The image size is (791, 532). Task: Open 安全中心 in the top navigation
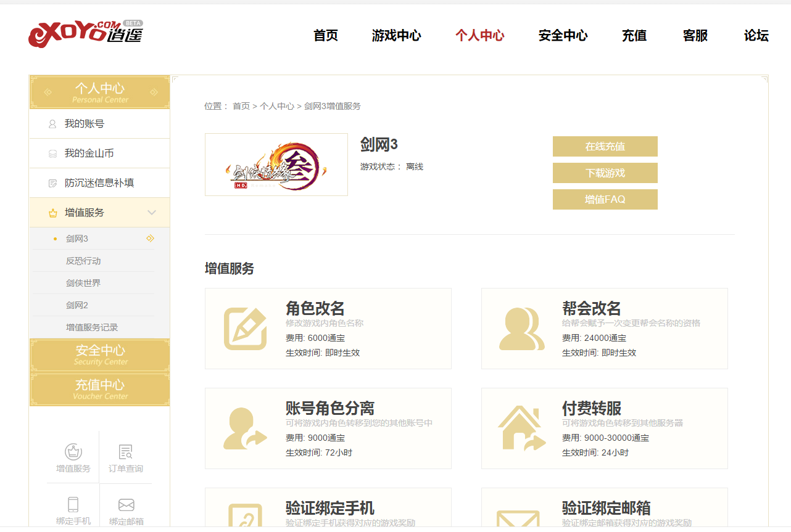563,36
